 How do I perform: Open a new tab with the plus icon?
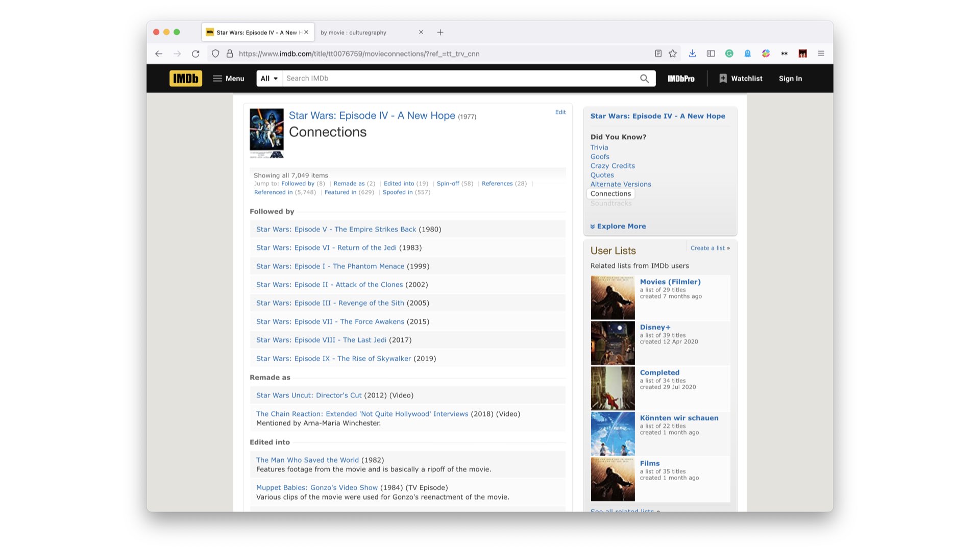point(440,32)
